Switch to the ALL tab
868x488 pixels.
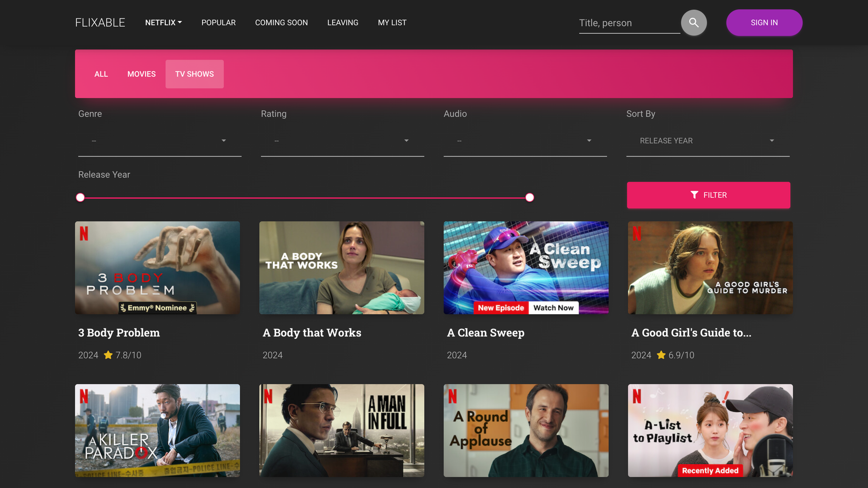point(101,74)
